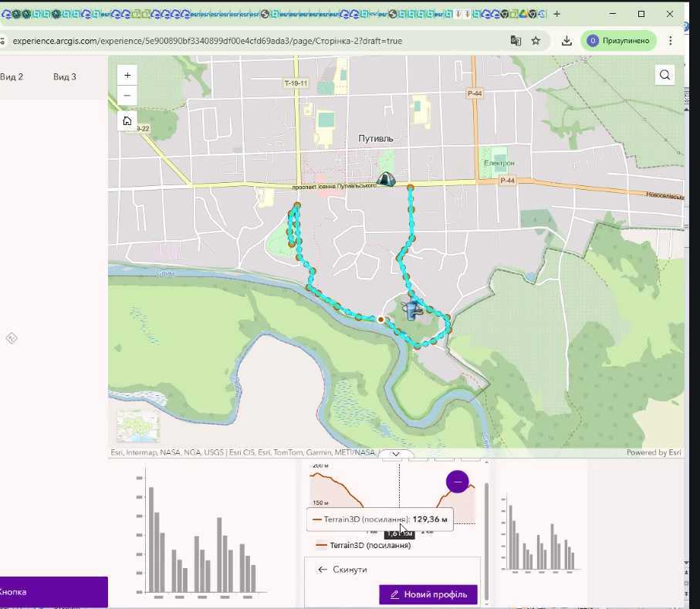Viewport: 700px width, 609px height.
Task: Click the purple Кнопка button
Action: point(46,592)
